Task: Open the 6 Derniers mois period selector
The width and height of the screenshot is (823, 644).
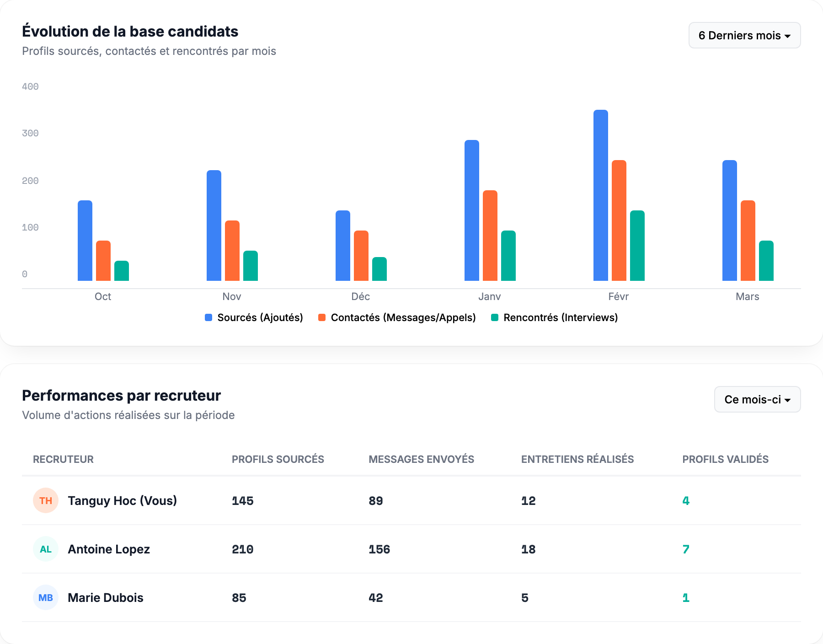Action: pos(744,35)
